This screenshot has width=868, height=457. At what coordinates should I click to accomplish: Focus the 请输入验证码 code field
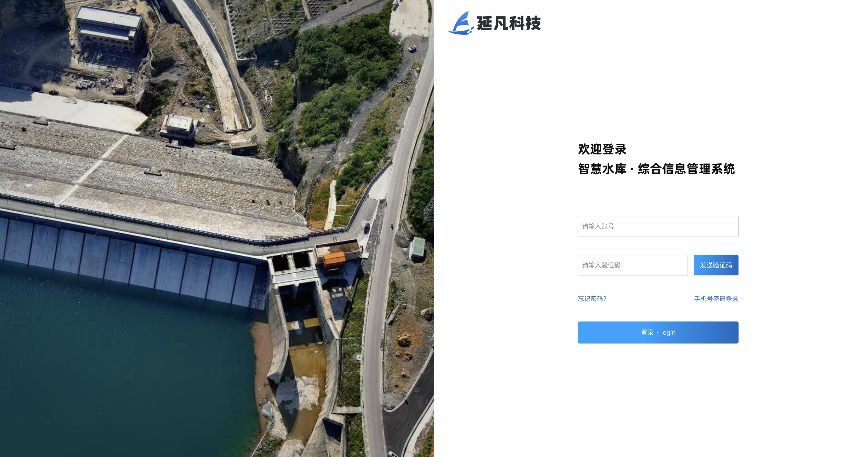click(633, 265)
